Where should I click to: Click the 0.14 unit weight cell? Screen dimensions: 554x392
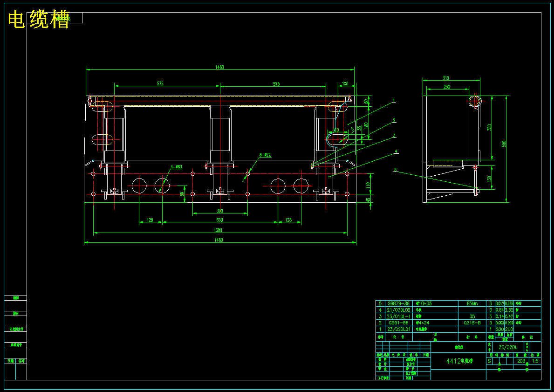pos(499,316)
